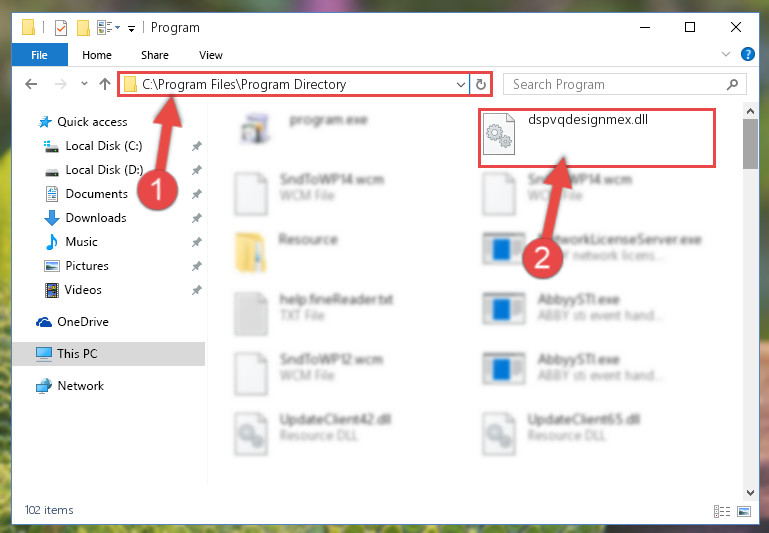The image size is (769, 533).
Task: Click inside the Search Program field
Action: (615, 84)
